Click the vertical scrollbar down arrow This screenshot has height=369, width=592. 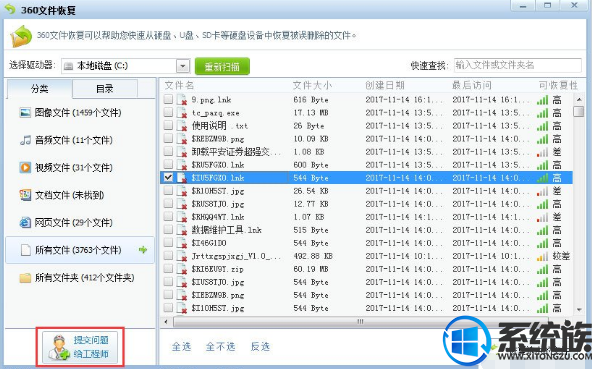point(579,310)
